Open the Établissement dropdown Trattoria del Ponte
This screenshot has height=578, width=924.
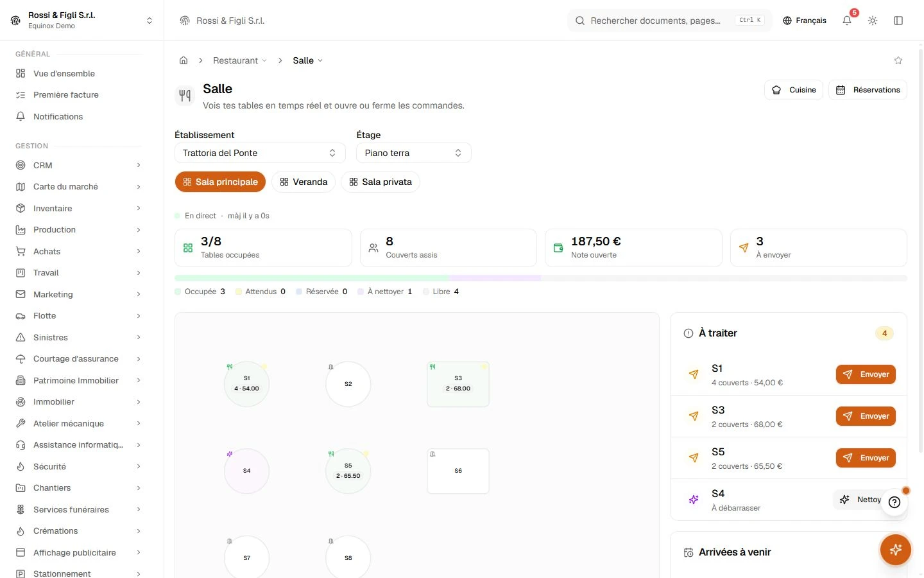coord(260,153)
